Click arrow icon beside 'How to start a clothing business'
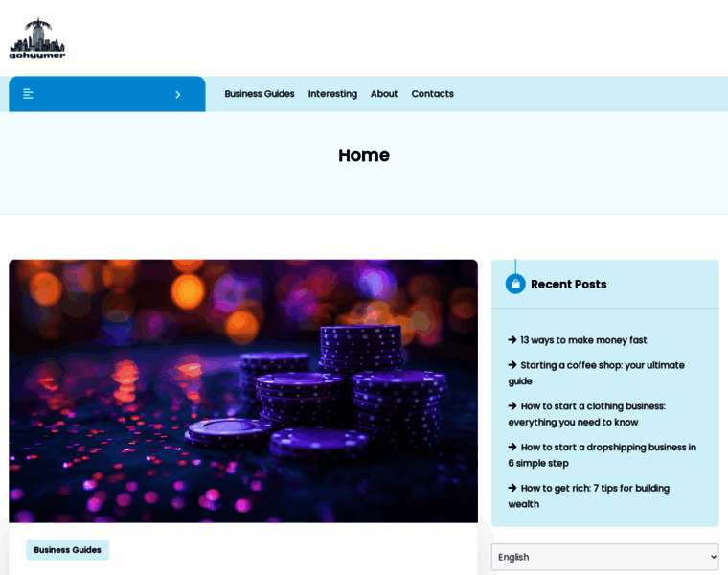 [x=512, y=406]
